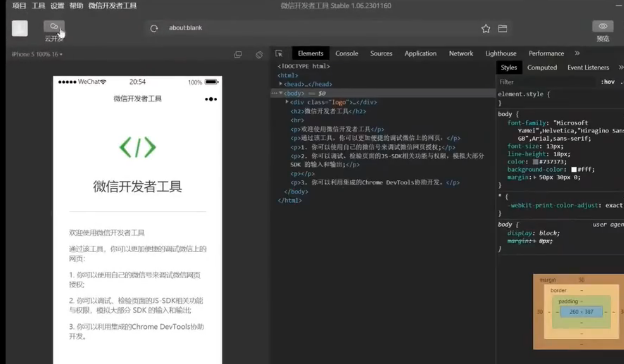The image size is (624, 364).
Task: Click -webkit-print-color-adjust property
Action: tap(552, 205)
